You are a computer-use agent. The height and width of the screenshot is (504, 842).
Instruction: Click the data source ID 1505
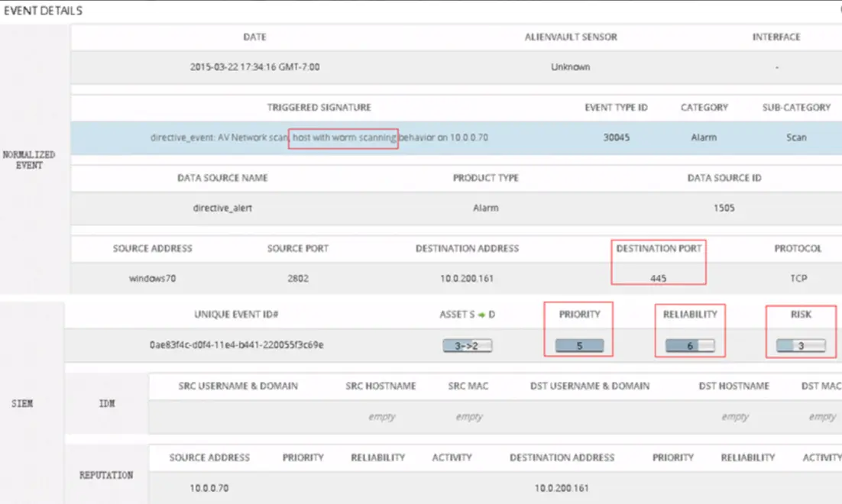pyautogui.click(x=724, y=208)
